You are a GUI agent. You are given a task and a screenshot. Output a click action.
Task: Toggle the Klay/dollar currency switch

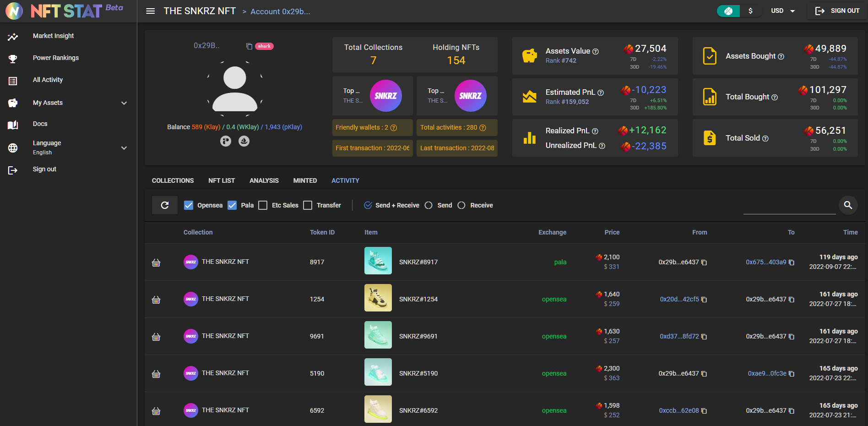pyautogui.click(x=739, y=11)
